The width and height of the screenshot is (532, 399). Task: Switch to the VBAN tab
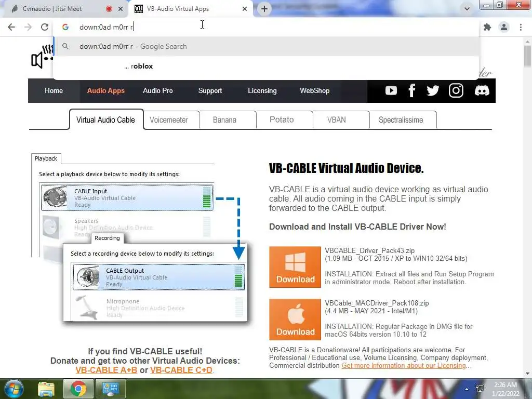tap(341, 120)
